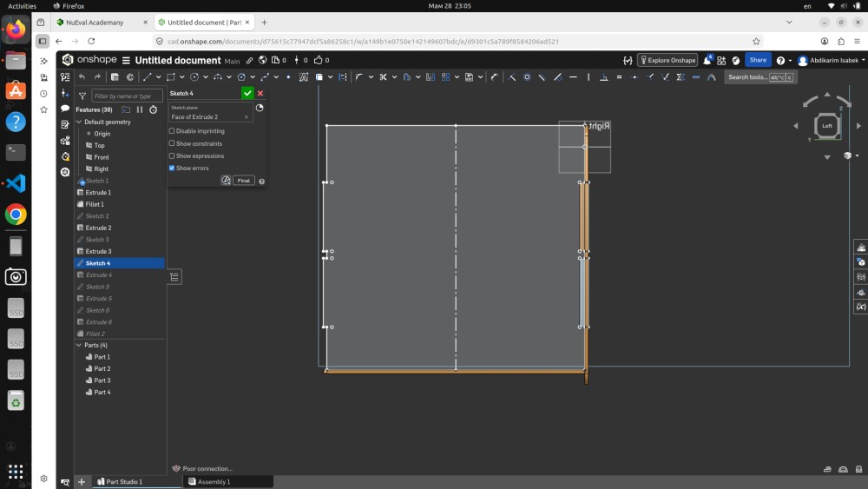868x489 pixels.
Task: Select the Untitled document browser tab
Action: [204, 23]
